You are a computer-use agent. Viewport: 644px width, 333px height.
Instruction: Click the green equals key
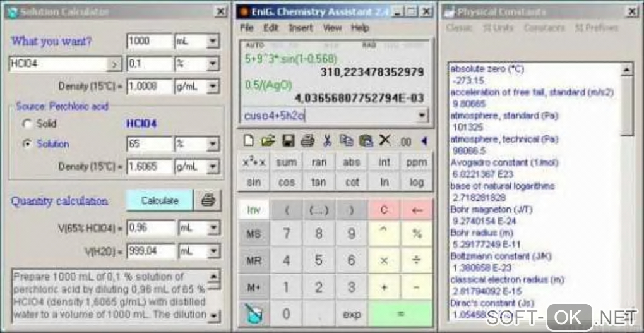point(400,313)
